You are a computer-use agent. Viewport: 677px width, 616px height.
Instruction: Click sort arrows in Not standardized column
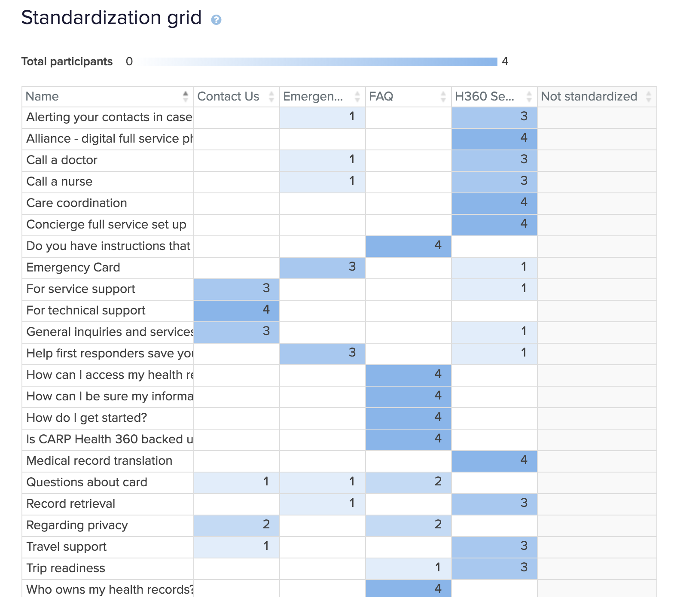(x=648, y=96)
